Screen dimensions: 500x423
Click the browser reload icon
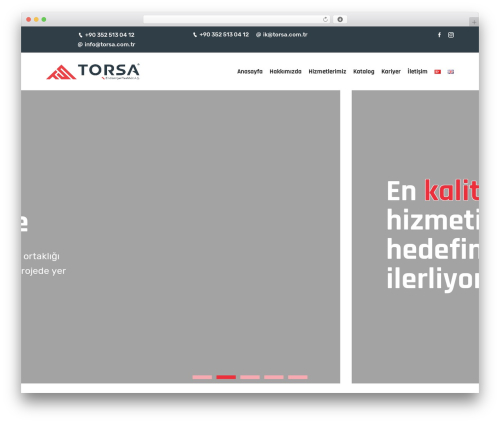(325, 19)
